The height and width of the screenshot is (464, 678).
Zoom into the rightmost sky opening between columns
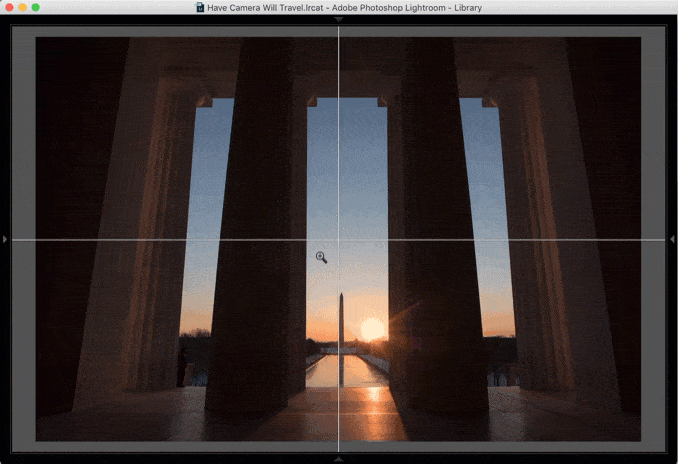pyautogui.click(x=486, y=216)
